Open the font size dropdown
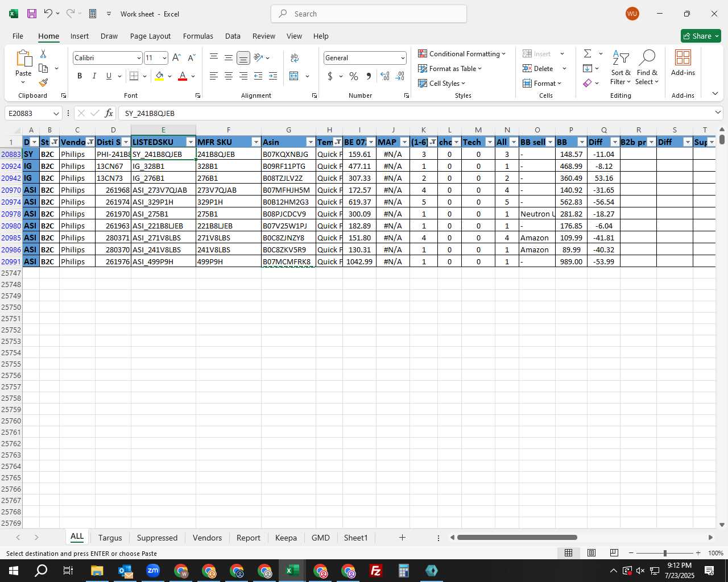728x582 pixels. 164,58
